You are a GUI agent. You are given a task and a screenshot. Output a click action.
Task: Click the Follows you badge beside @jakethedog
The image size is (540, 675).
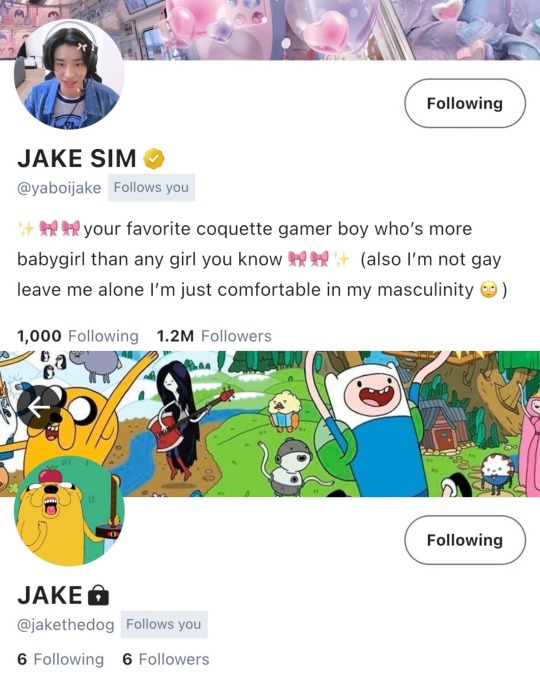pyautogui.click(x=164, y=624)
